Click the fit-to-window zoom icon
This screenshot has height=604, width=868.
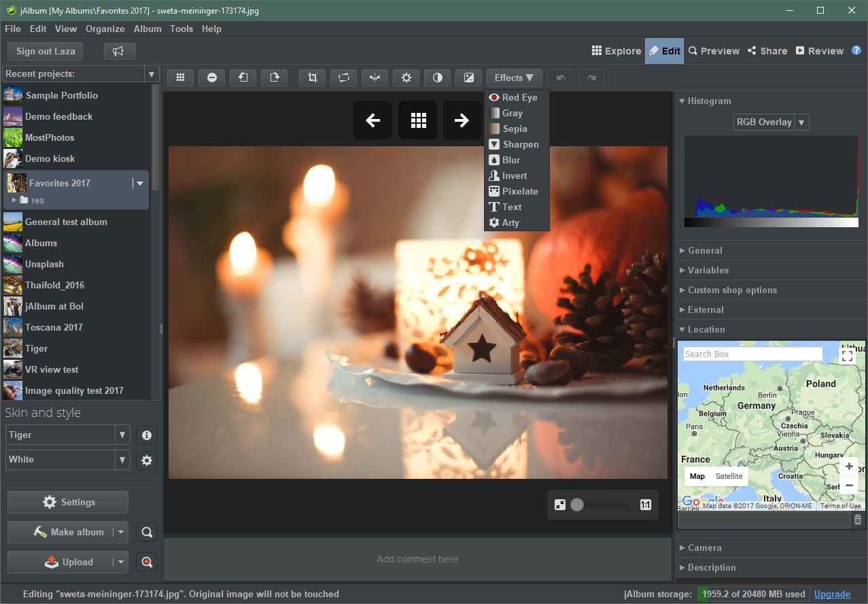coord(559,505)
